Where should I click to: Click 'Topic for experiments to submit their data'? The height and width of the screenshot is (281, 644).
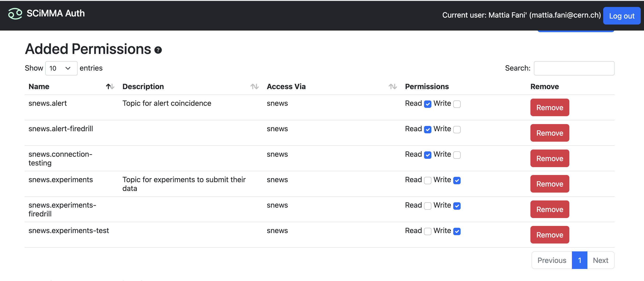tap(184, 184)
